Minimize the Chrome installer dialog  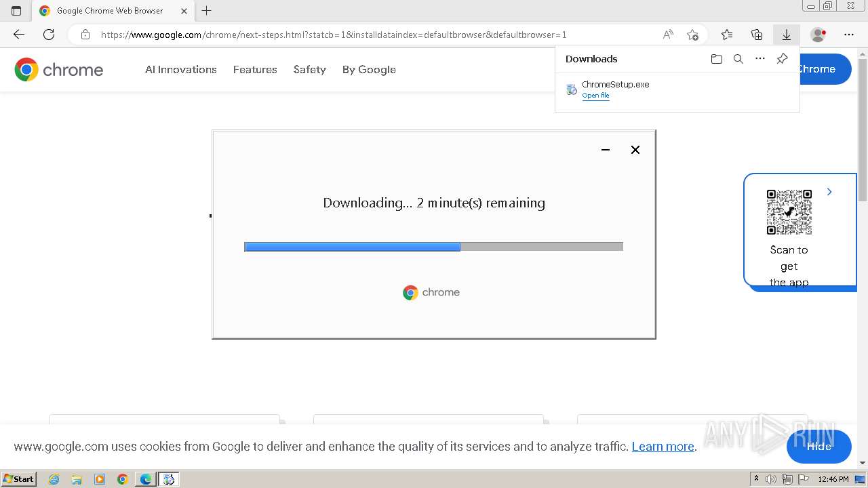click(606, 150)
